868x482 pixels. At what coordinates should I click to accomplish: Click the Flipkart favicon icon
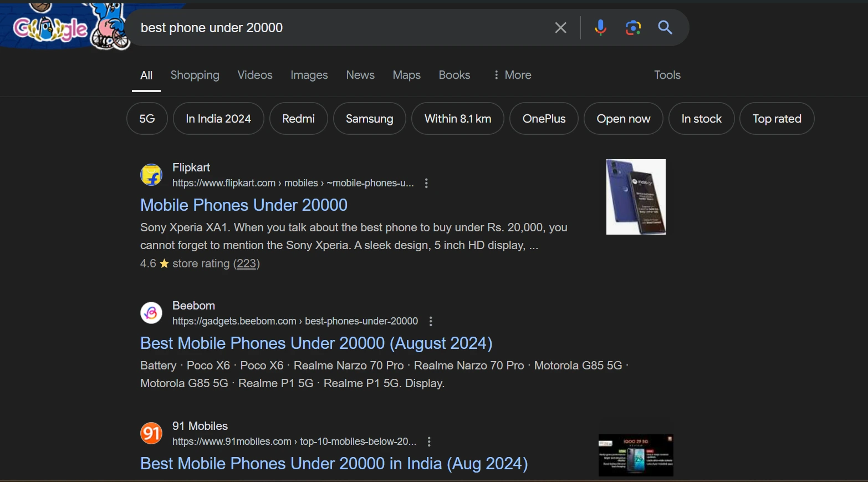click(x=151, y=175)
